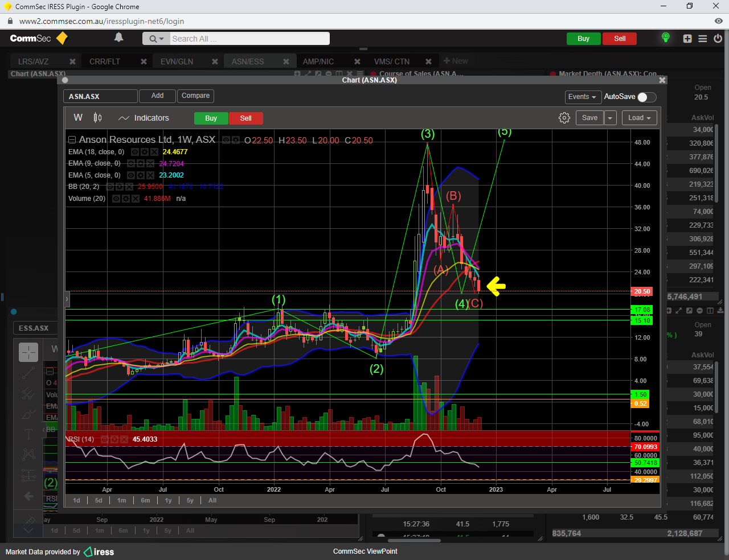
Task: Remove the EMA 5 indicator
Action: [150, 175]
